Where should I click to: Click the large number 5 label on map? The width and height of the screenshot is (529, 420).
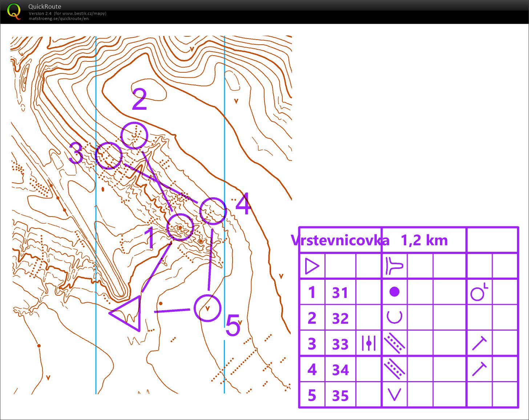coord(233,326)
